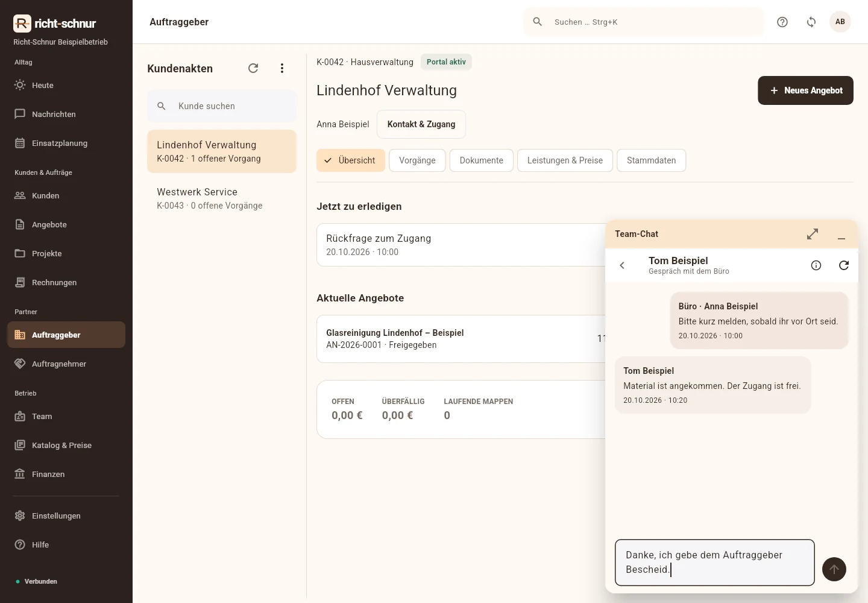The image size is (868, 603).
Task: Open the Leistungen & Preise section
Action: tap(565, 160)
